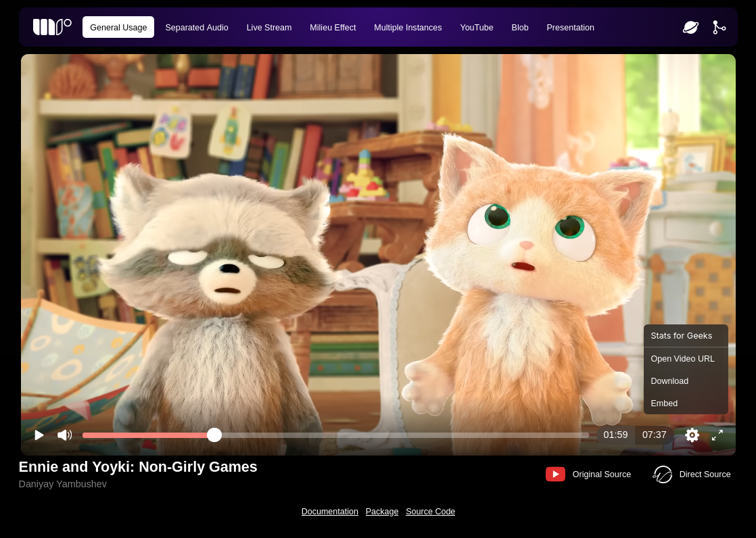Image resolution: width=756 pixels, height=538 pixels.
Task: Click the Direct Source planet icon
Action: pos(663,474)
